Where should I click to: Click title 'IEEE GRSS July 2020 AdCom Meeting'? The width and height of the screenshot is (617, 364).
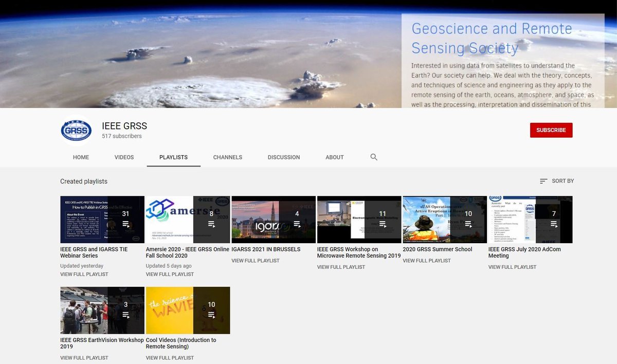coord(524,252)
